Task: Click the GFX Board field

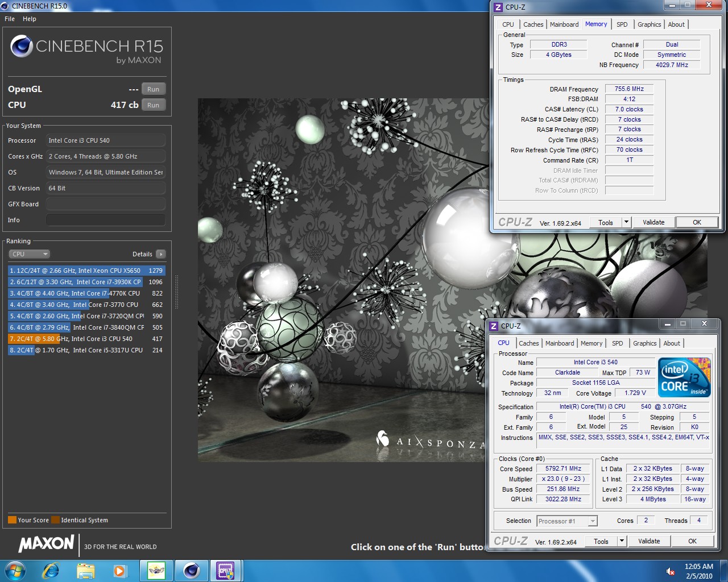Action: tap(106, 204)
